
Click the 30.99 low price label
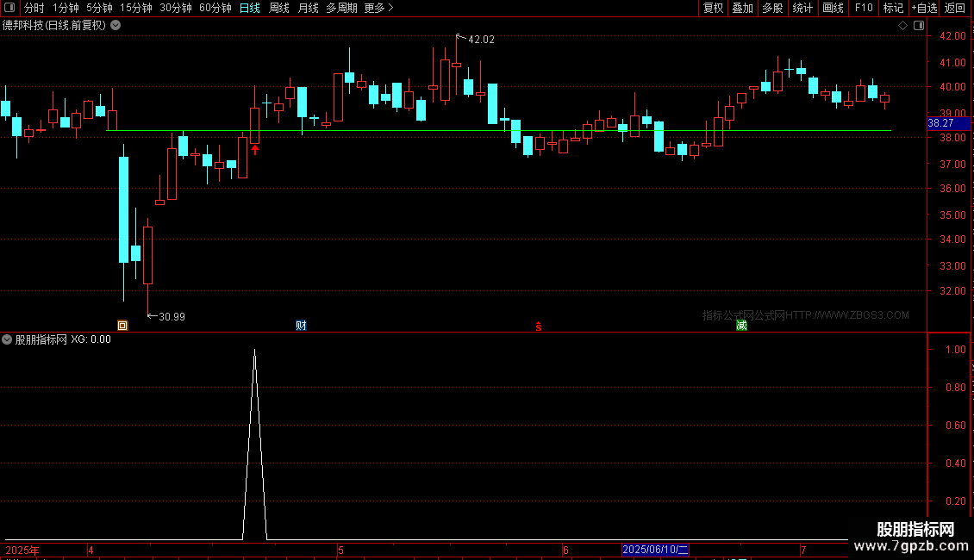click(172, 317)
